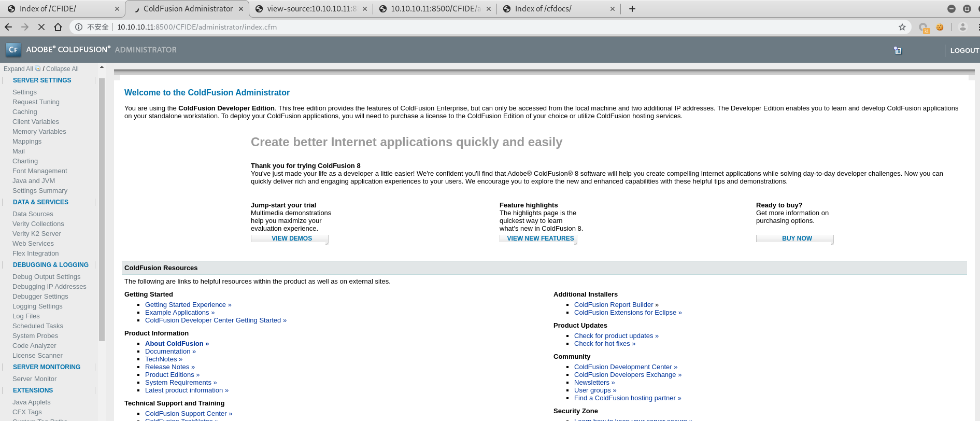
Task: Open ColdFusion Developers Exchange link
Action: [x=628, y=375]
